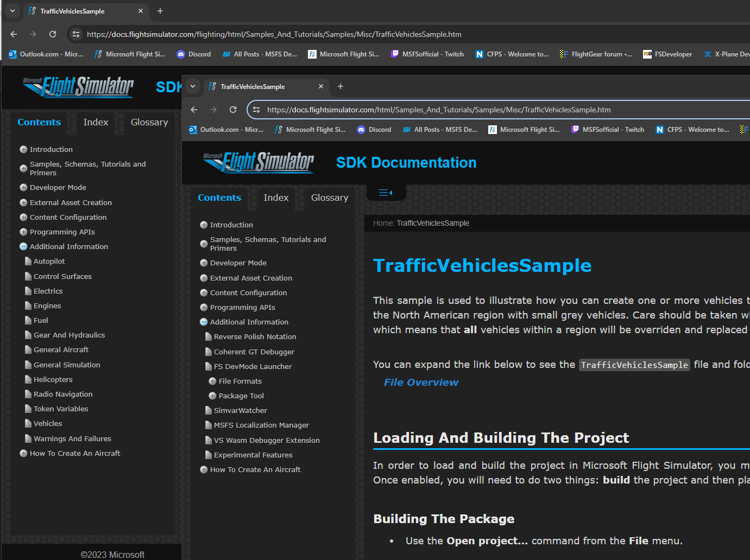750x560 pixels.
Task: Open VS Wasm Debugger Extension page
Action: pyautogui.click(x=267, y=440)
